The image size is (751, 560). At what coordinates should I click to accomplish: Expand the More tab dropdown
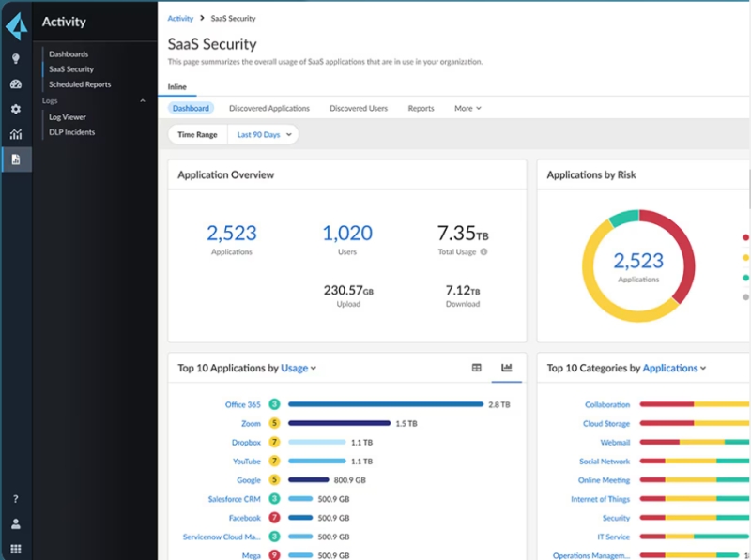467,108
